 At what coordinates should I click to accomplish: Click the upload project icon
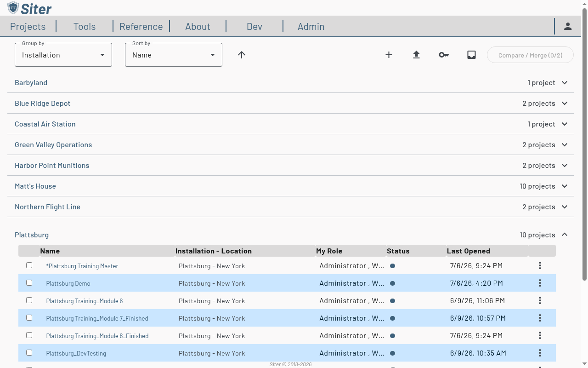416,55
